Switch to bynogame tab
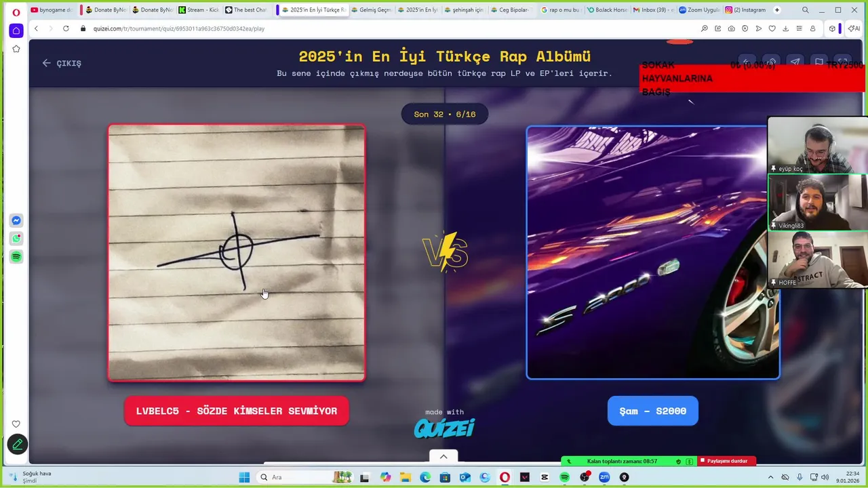Image resolution: width=868 pixels, height=488 pixels. coord(52,10)
